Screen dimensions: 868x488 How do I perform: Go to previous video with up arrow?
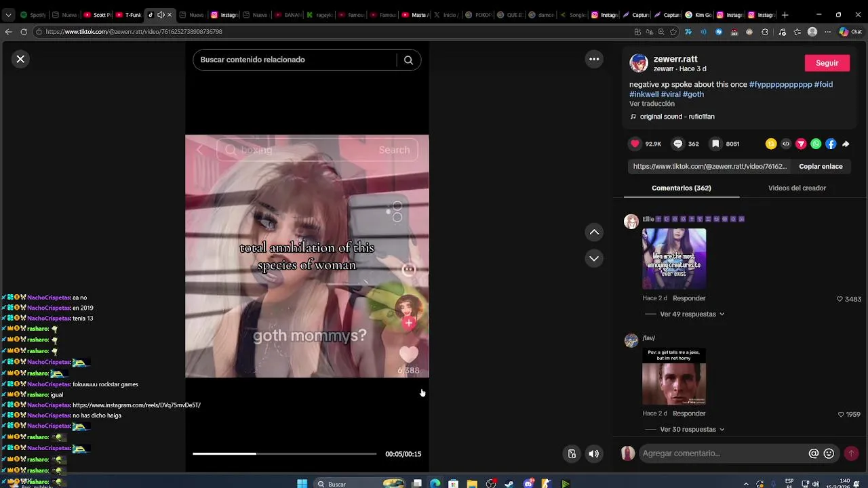tap(594, 232)
